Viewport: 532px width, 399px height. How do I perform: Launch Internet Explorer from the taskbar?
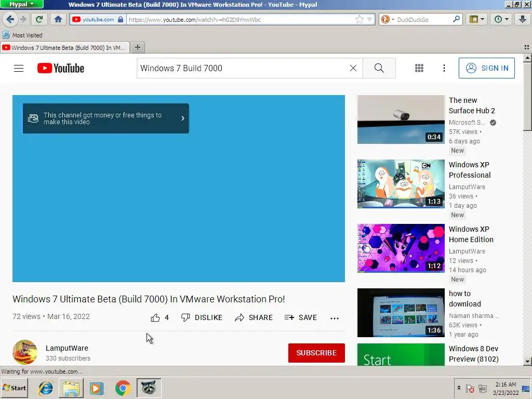tap(46, 388)
